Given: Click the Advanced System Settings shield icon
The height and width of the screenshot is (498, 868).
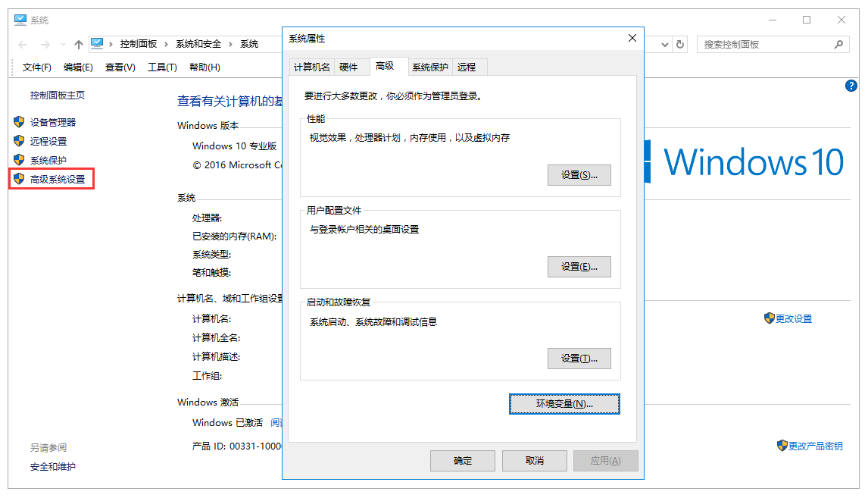Looking at the screenshot, I should tap(20, 178).
